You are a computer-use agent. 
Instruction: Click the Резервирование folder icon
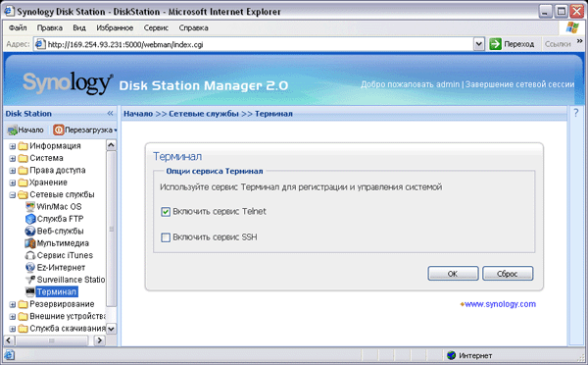click(x=24, y=304)
